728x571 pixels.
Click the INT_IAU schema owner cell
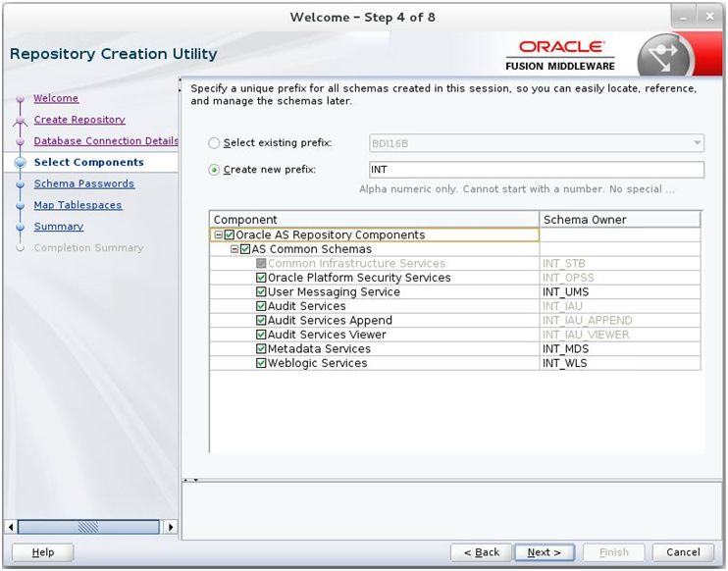pos(620,306)
